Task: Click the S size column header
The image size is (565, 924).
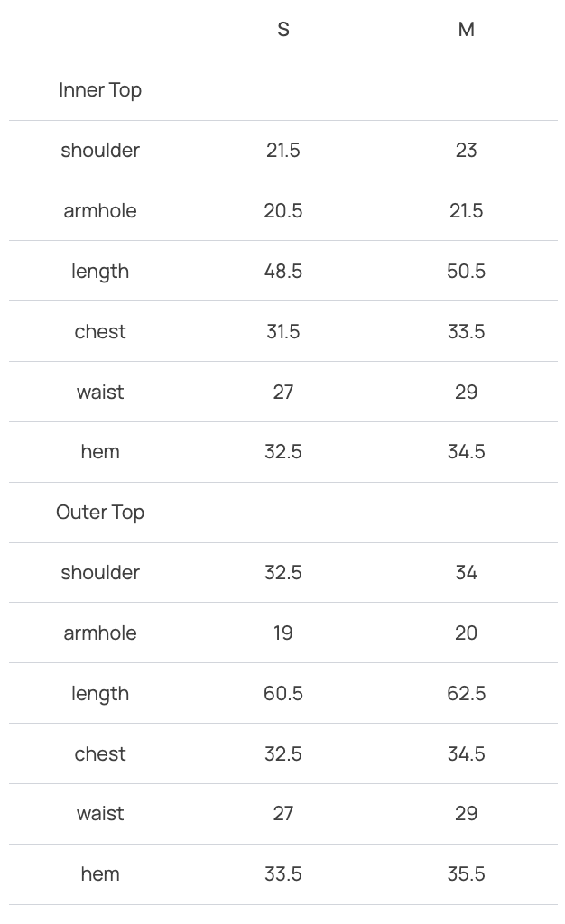Action: click(283, 30)
